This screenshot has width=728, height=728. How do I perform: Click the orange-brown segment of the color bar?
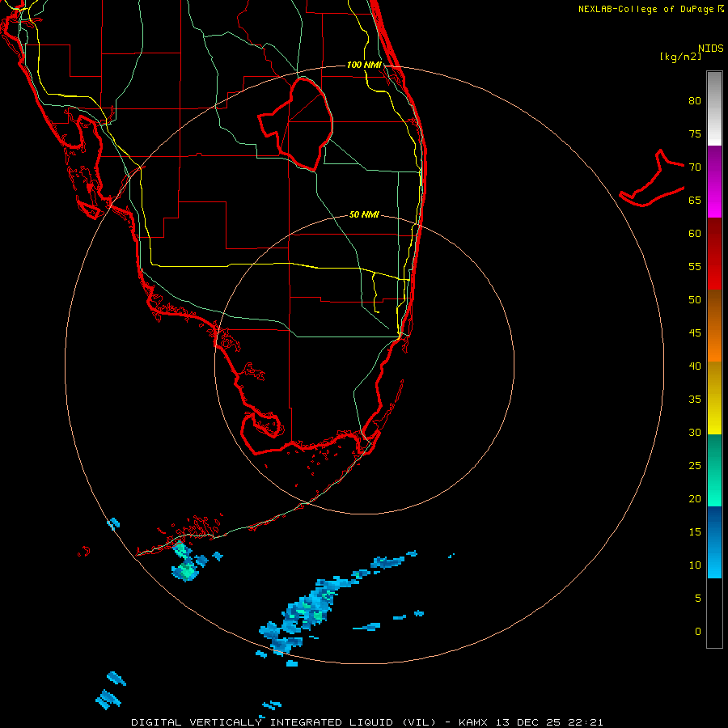click(714, 326)
